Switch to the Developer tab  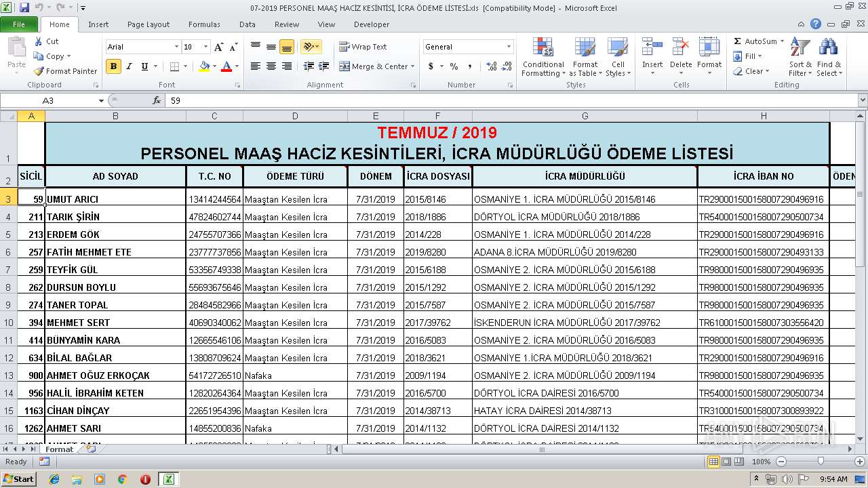[372, 24]
